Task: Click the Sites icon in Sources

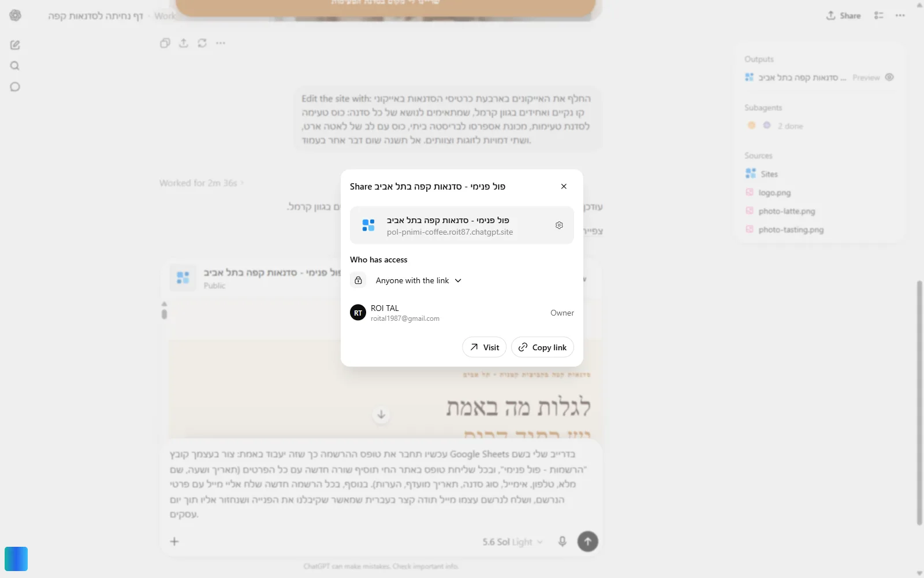Action: click(x=750, y=173)
